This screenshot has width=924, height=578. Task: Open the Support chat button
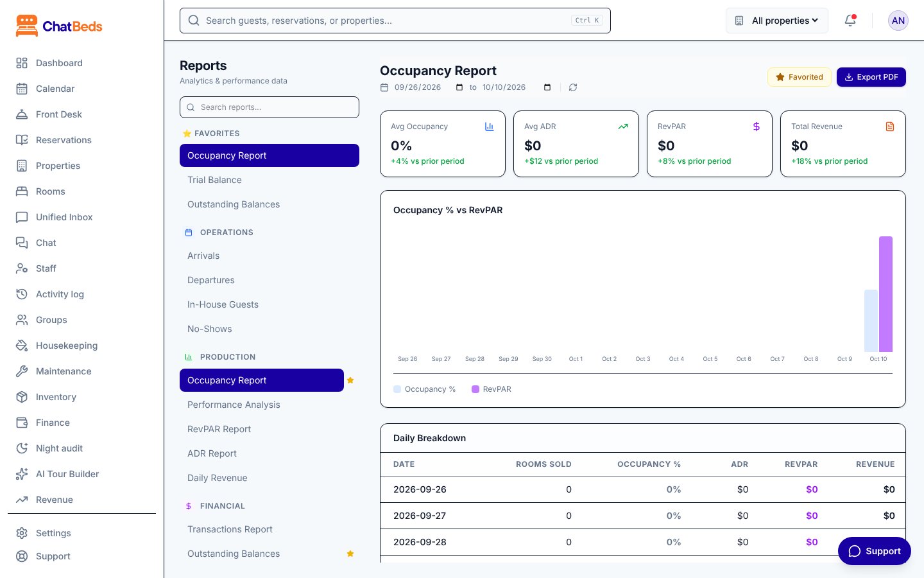875,551
